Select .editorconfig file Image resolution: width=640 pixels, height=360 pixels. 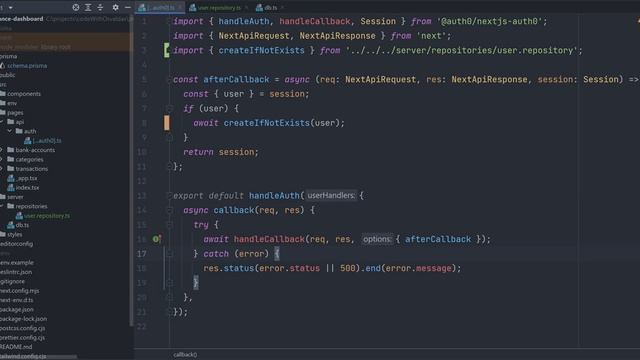pos(16,244)
